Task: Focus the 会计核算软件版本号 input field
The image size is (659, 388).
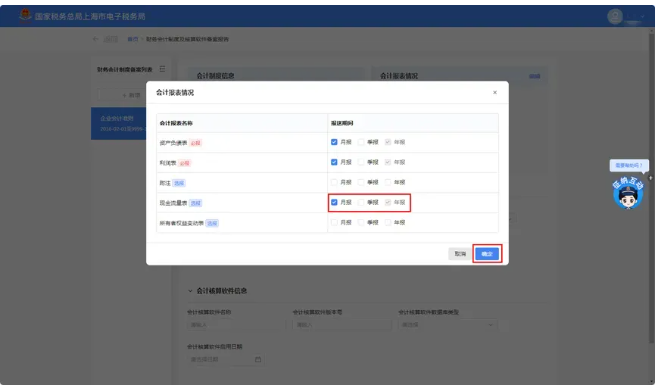Action: pos(342,325)
